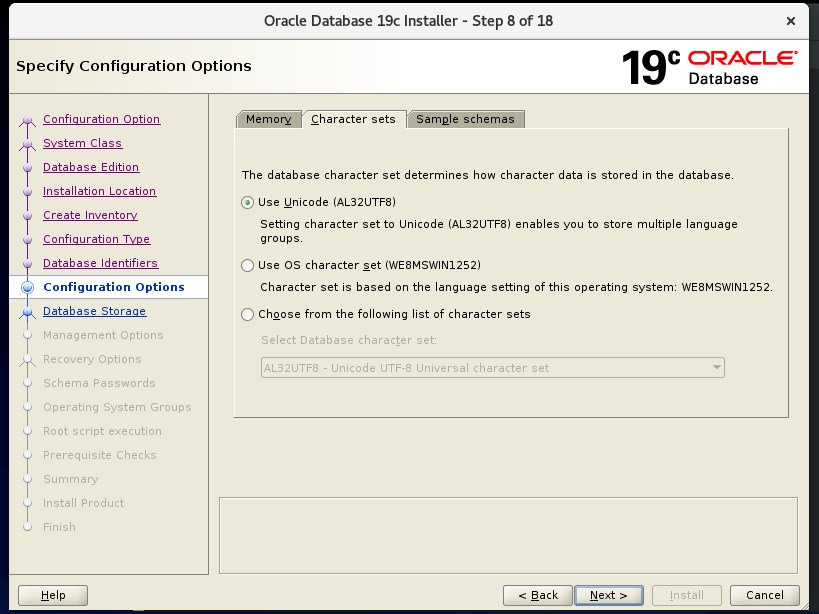Select Use OS character set radio button
The image size is (819, 614).
point(248,265)
